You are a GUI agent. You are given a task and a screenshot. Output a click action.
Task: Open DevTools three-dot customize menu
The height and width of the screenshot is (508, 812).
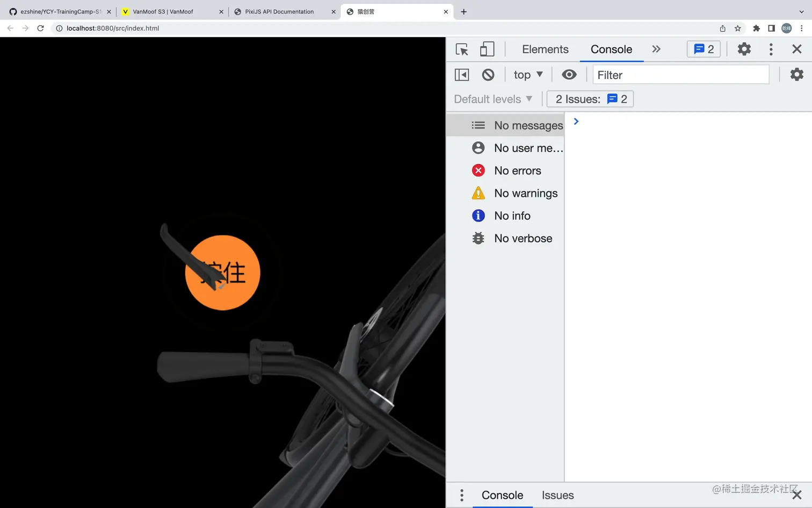(771, 49)
